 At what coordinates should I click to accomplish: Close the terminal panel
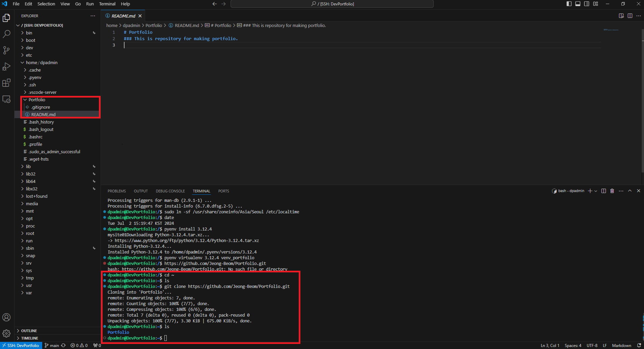639,191
